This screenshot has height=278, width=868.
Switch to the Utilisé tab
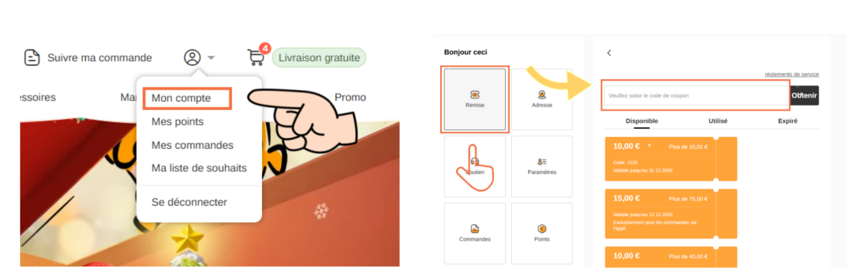(x=717, y=121)
